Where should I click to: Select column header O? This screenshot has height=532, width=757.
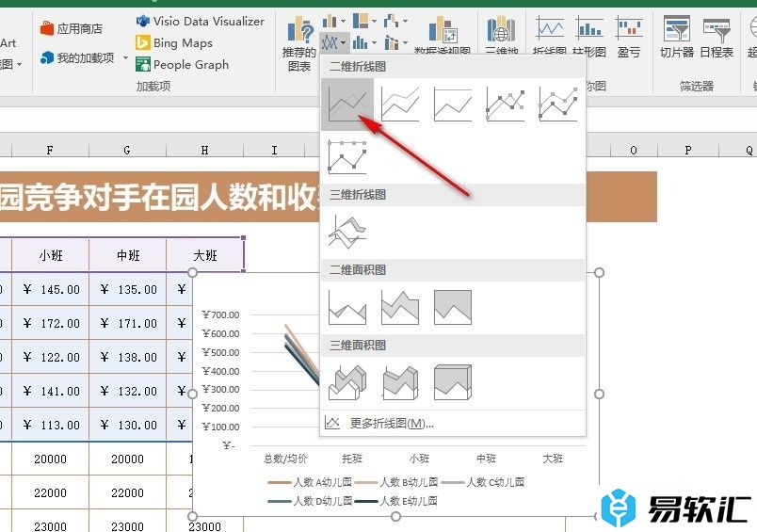click(634, 150)
